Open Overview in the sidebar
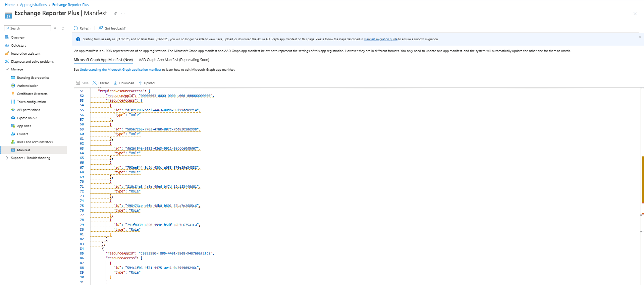Viewport: 644px width, 285px height. point(18,38)
